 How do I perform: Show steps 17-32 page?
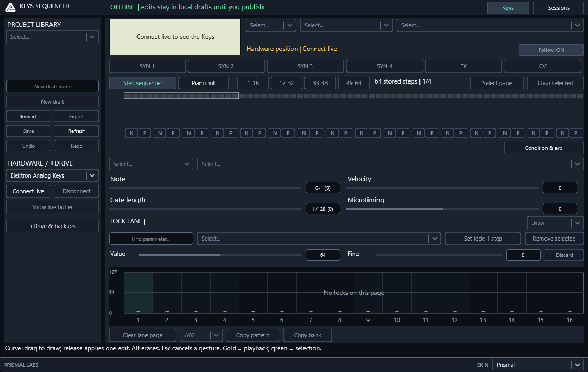point(287,83)
